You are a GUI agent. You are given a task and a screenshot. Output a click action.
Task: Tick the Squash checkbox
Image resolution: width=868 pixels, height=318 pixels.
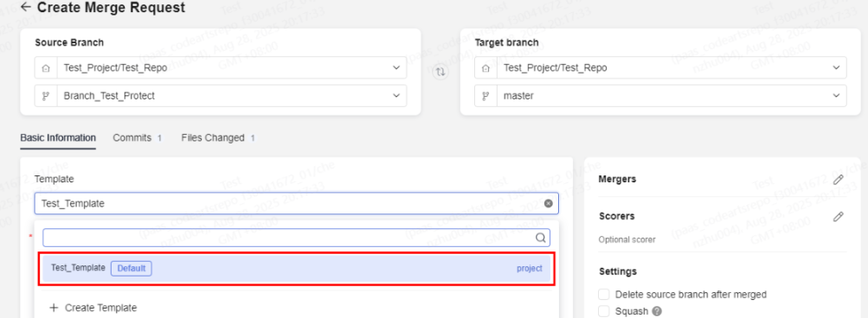[604, 311]
